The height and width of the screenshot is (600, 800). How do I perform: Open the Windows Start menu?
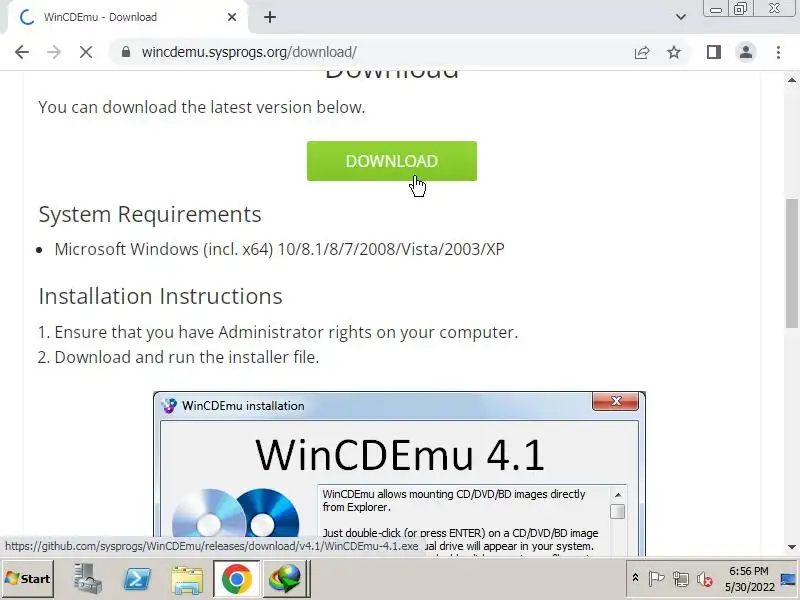tap(28, 579)
